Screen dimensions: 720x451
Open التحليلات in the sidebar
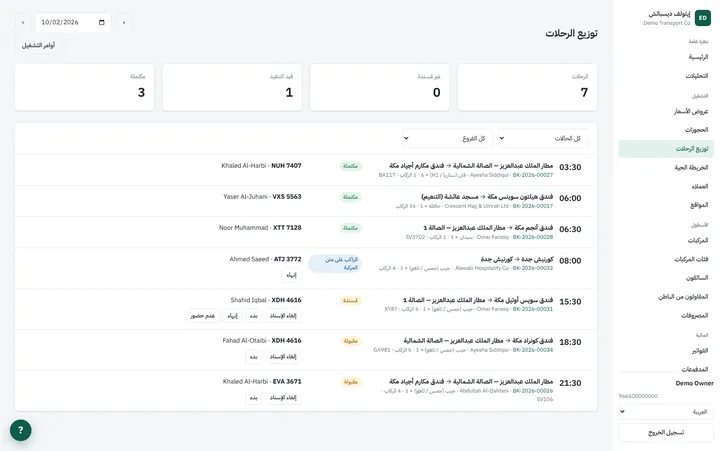[x=666, y=76]
